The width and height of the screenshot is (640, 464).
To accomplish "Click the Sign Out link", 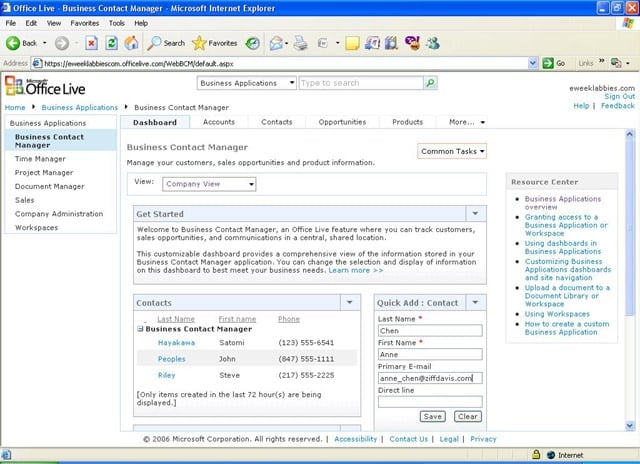I will 619,96.
